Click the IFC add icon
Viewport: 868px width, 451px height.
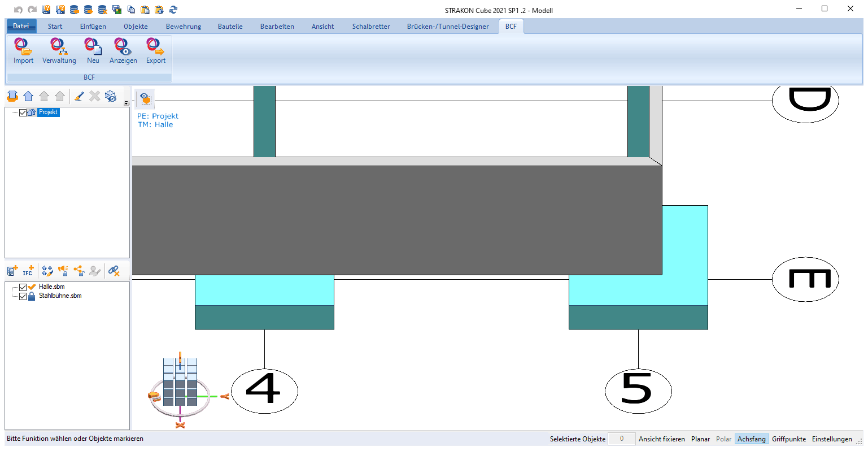(x=28, y=271)
